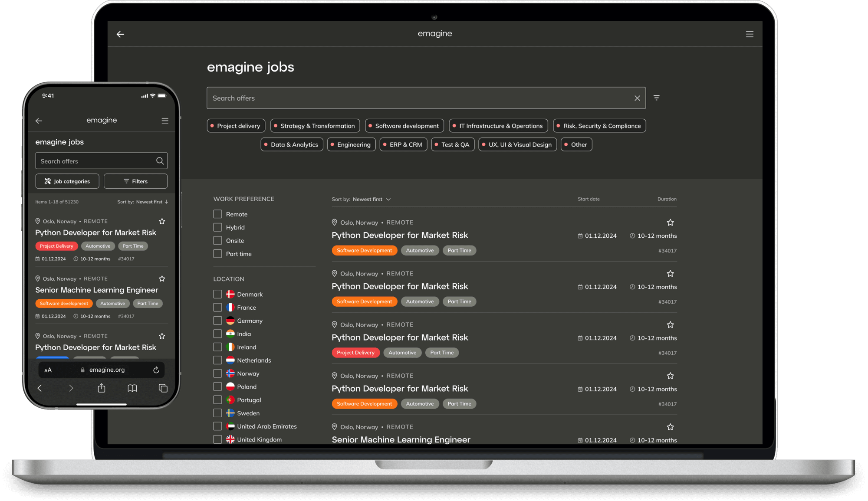The image size is (868, 501).
Task: Tap the phone Job categories button
Action: click(67, 181)
